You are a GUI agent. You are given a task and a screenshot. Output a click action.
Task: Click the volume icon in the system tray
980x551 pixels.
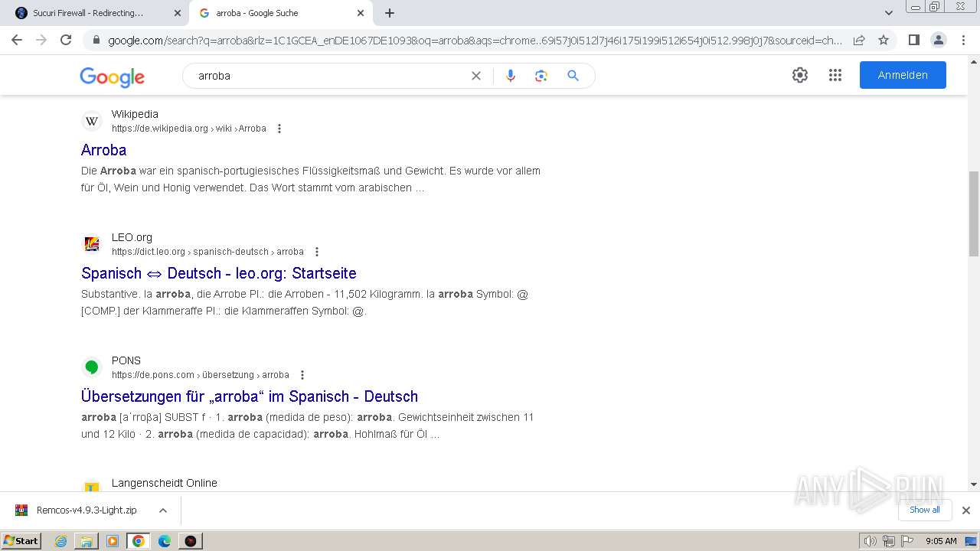(871, 541)
